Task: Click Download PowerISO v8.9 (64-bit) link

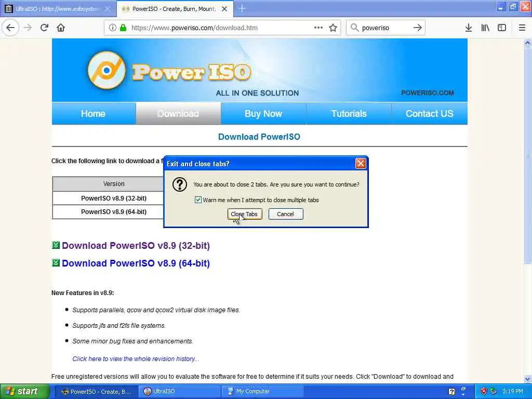Action: [x=136, y=263]
